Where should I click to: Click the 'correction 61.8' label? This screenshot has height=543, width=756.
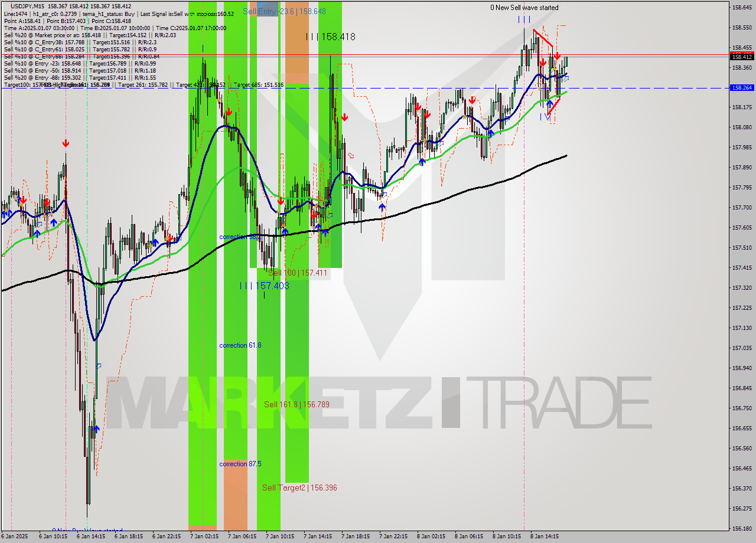coord(240,345)
